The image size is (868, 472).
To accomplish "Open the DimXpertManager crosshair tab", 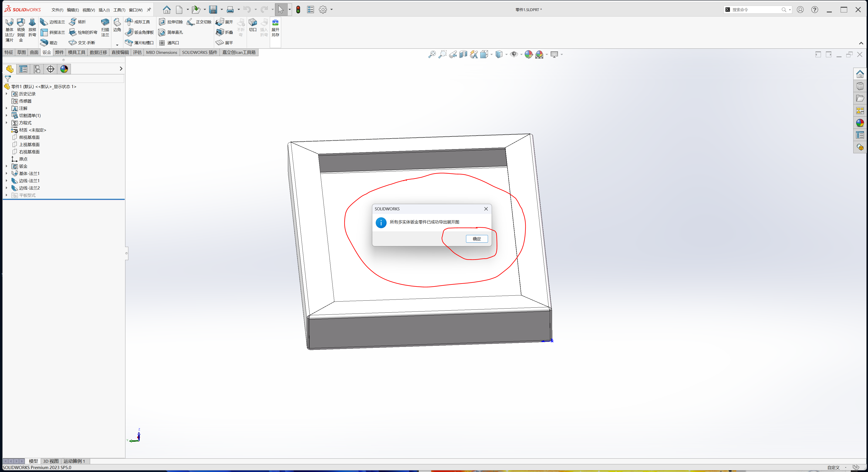I will (x=50, y=69).
